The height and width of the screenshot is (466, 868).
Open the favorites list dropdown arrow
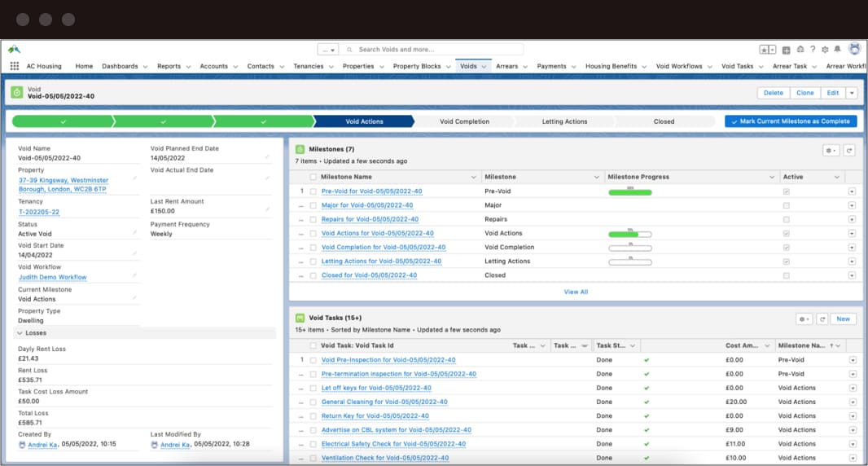coord(772,50)
